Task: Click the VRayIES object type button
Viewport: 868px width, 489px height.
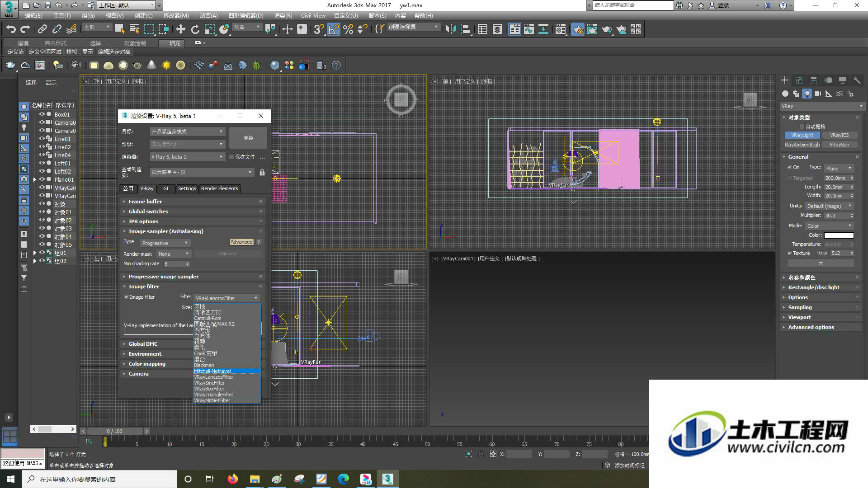Action: [x=839, y=135]
